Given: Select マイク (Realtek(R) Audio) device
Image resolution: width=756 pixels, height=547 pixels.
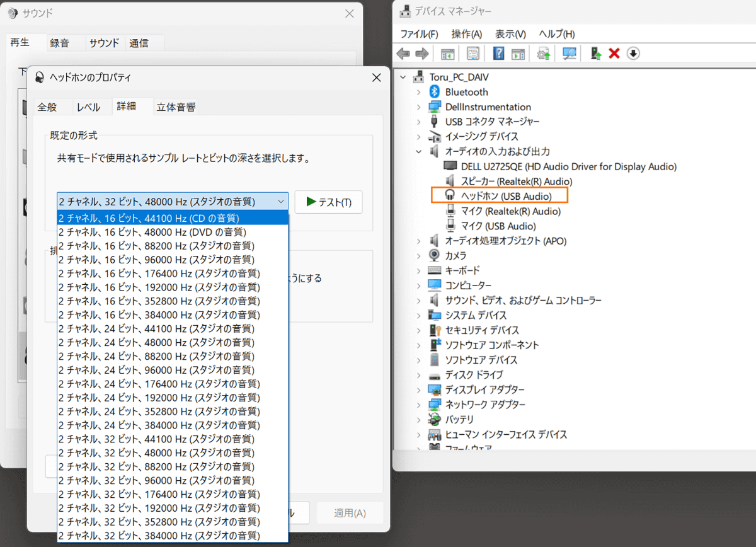Looking at the screenshot, I should (x=510, y=211).
